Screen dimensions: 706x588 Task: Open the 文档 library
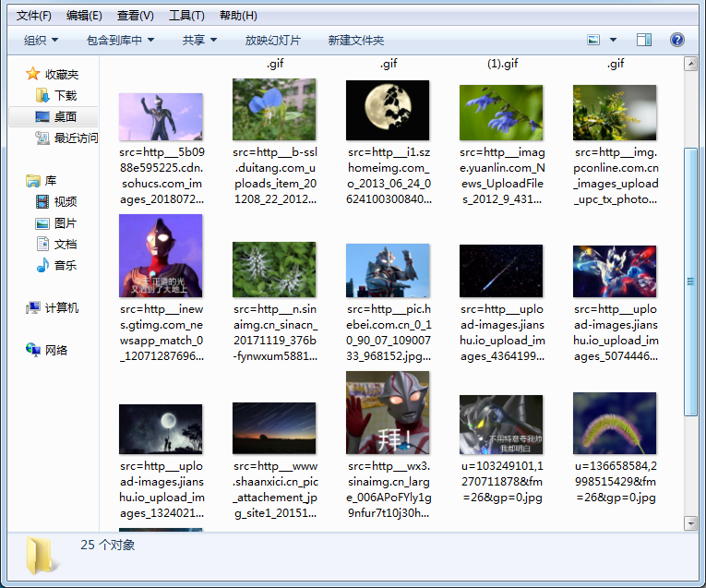56,244
